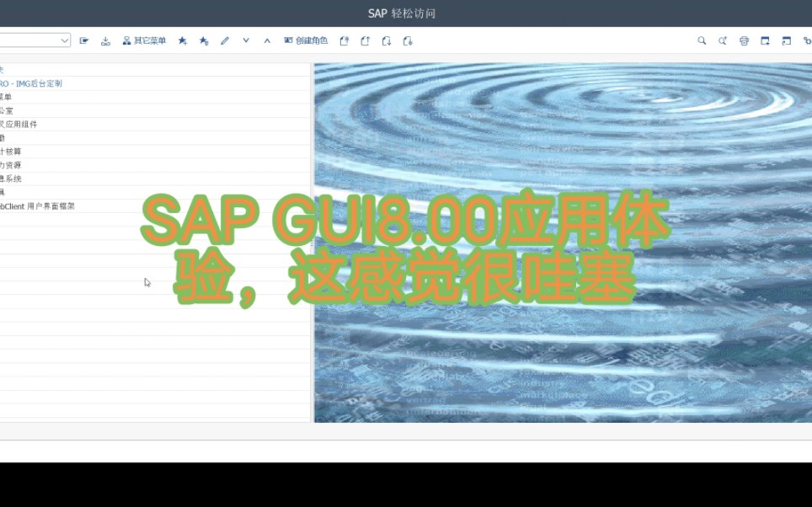Open 其它菜单 (Other menu)
This screenshot has width=812, height=507.
(x=144, y=40)
